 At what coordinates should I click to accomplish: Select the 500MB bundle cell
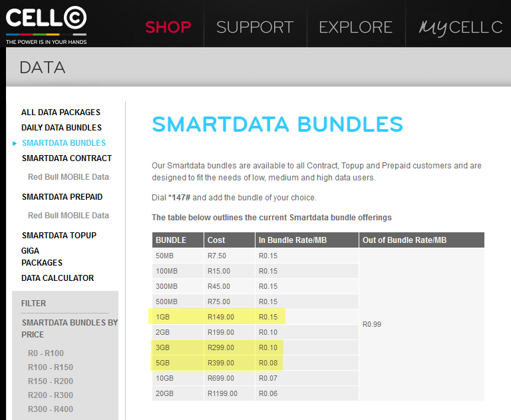(178, 302)
